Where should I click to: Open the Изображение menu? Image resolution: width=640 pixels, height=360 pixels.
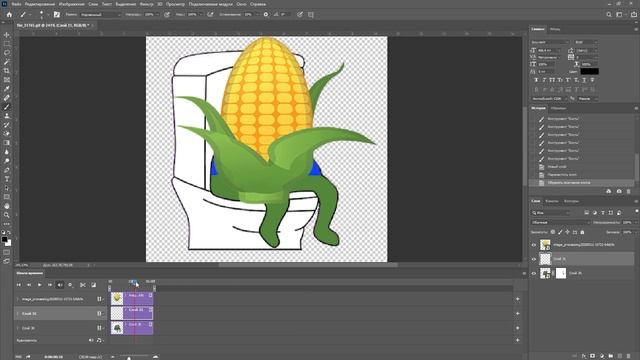point(71,4)
